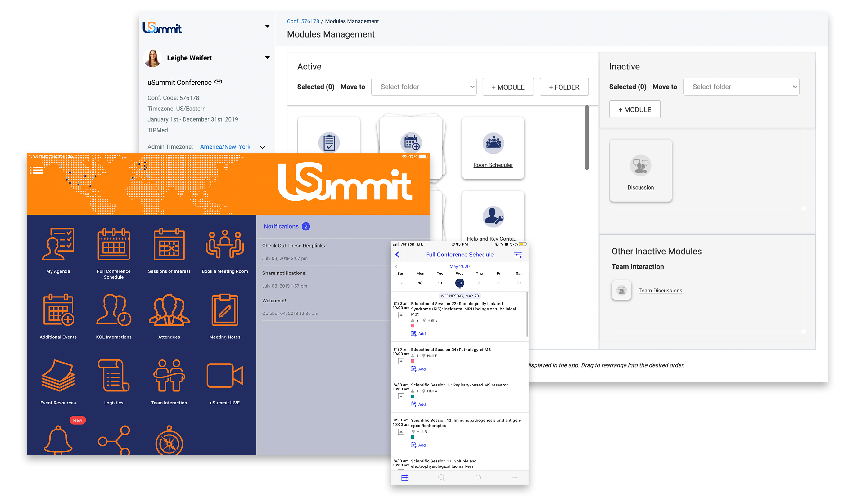Select calendar tab in phone bottom bar
Image resolution: width=844 pixels, height=504 pixels.
click(405, 478)
